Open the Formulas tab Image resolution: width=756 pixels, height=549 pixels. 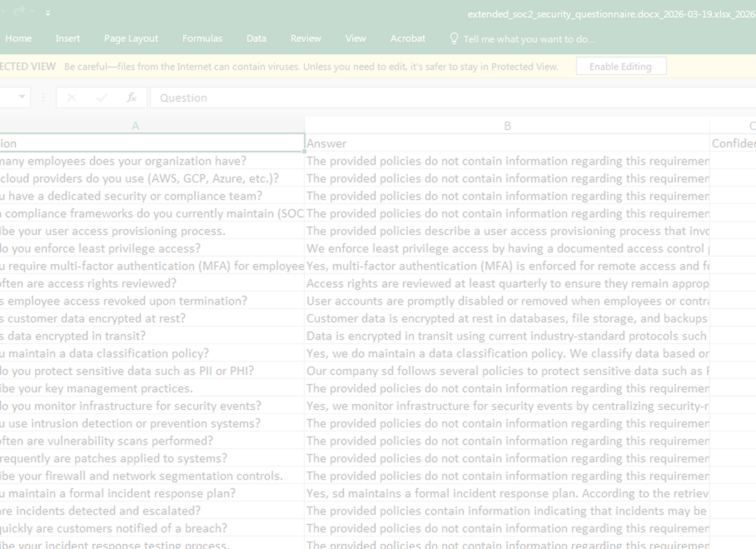pos(202,39)
